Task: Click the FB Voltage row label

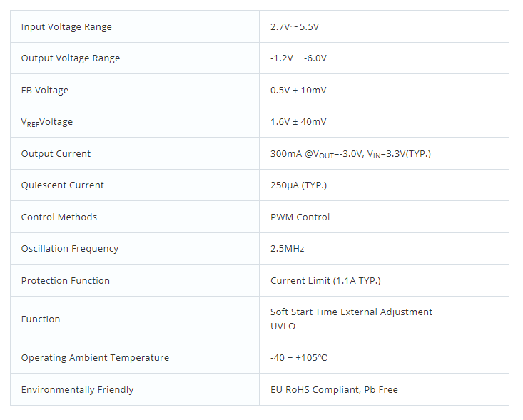Action: [45, 91]
